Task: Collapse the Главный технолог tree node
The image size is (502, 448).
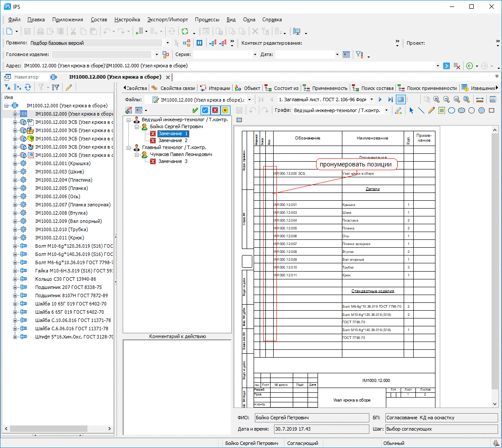Action: tap(129, 147)
